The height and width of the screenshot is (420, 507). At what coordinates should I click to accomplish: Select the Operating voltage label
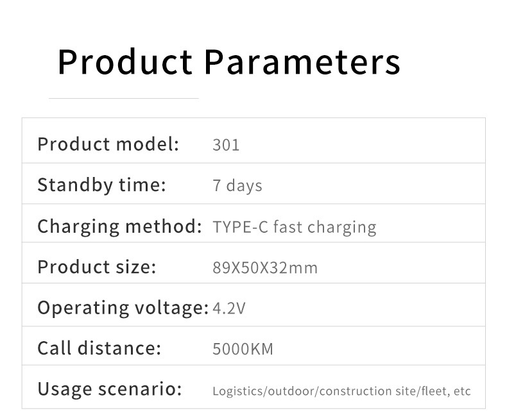pos(123,308)
